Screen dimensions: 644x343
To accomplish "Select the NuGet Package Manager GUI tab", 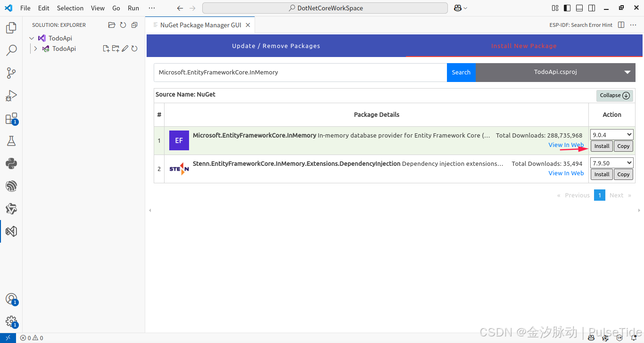I will click(200, 25).
